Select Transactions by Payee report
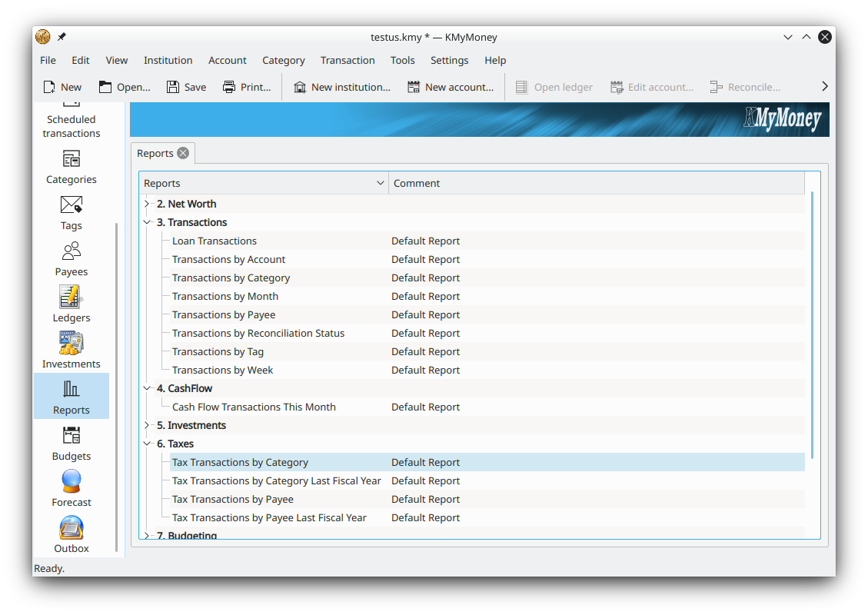Screen dimensions: 868x615 (x=224, y=314)
